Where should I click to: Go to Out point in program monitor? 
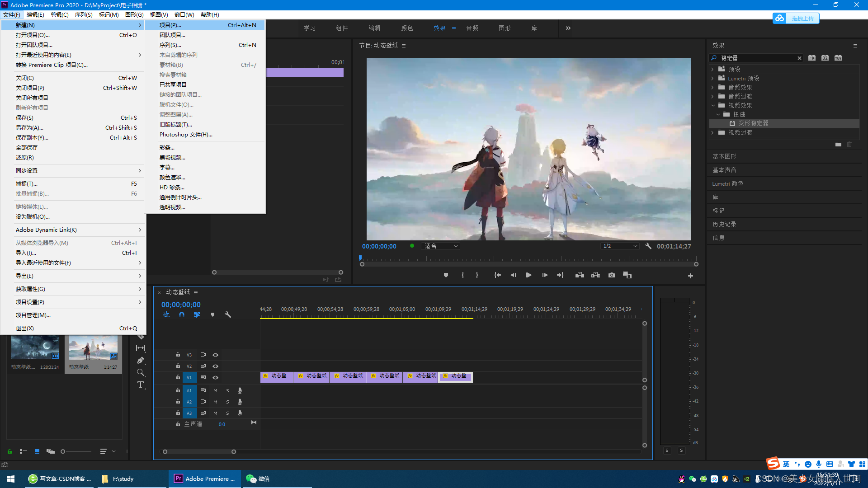pos(560,275)
